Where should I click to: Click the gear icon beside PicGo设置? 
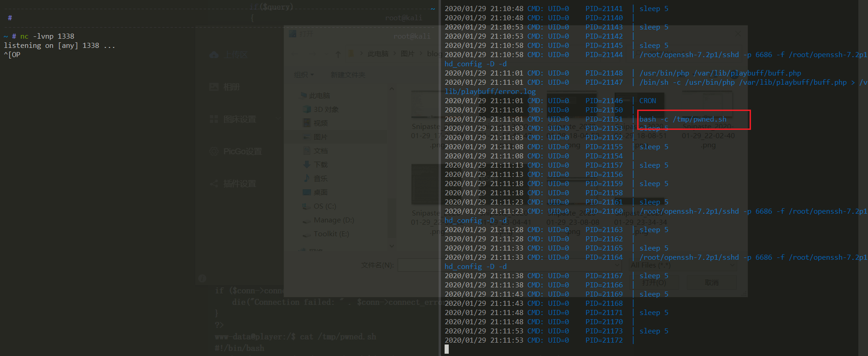(x=214, y=152)
